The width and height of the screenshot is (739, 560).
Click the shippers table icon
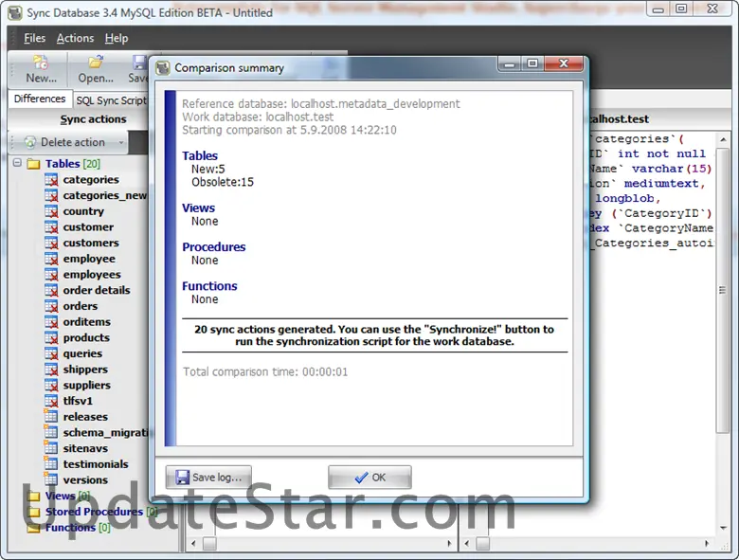pos(51,370)
